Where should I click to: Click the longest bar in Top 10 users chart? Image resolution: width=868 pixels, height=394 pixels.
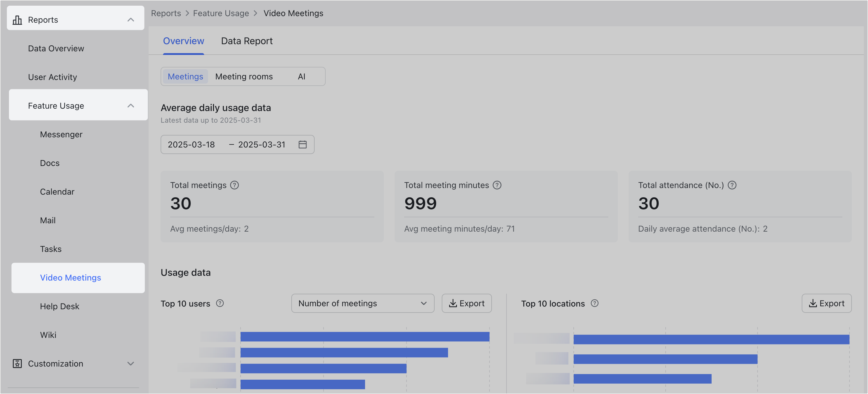365,337
